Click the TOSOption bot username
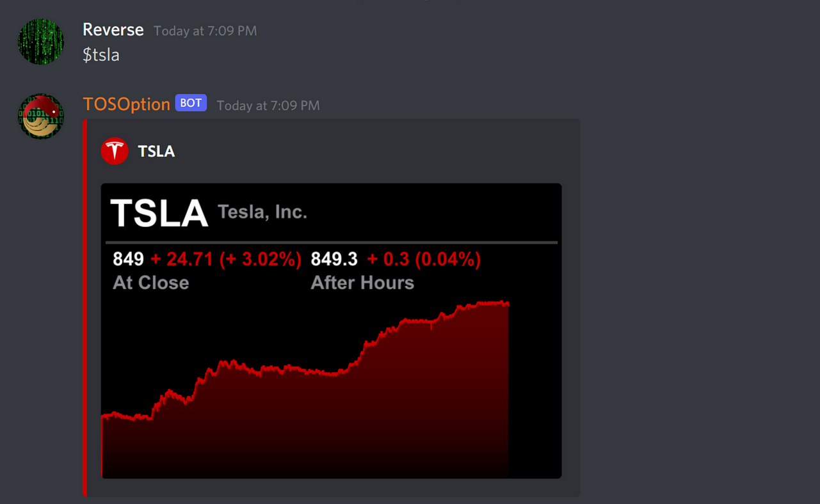Image resolution: width=820 pixels, height=504 pixels. pos(126,104)
